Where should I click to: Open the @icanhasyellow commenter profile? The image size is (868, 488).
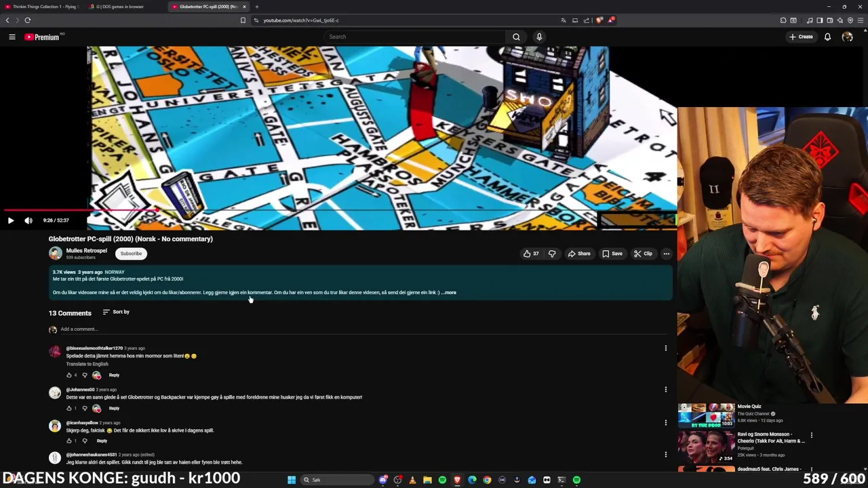point(82,423)
